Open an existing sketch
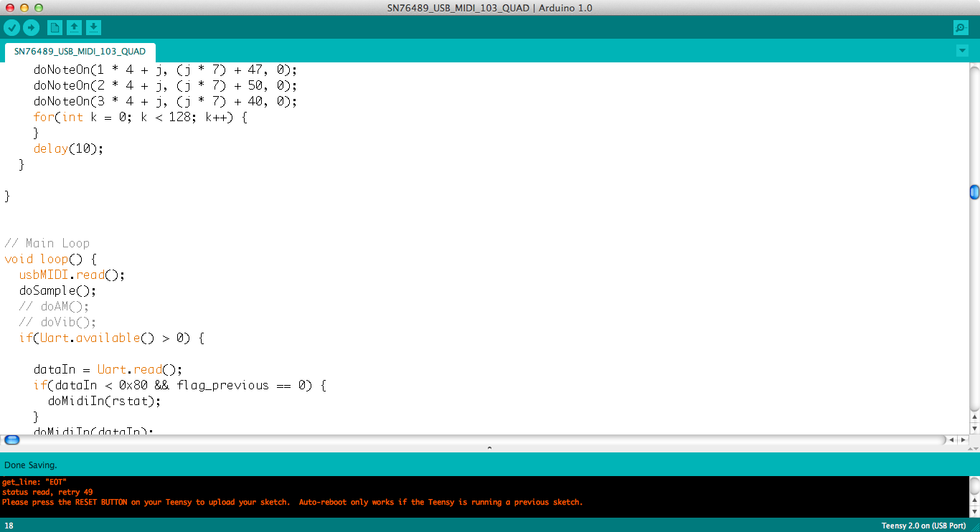This screenshot has width=980, height=532. click(75, 27)
